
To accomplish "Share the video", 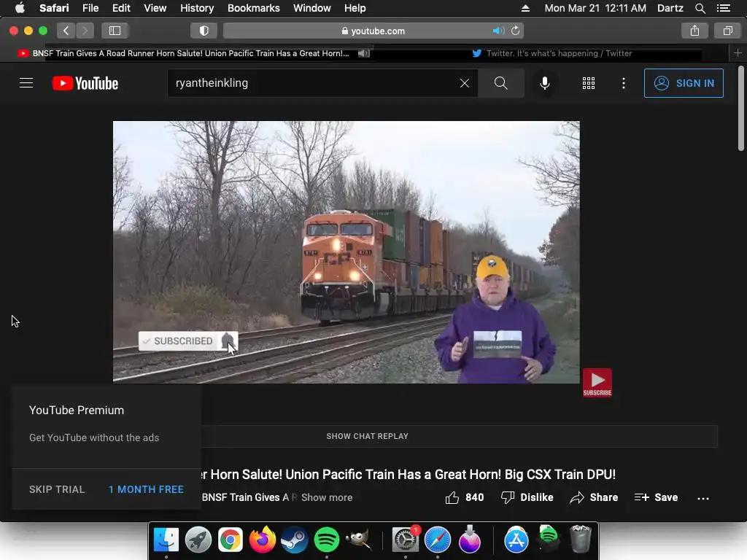I will click(x=594, y=497).
